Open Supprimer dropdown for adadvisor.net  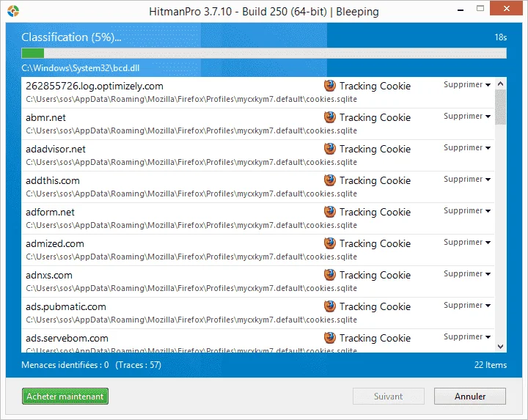coord(466,148)
